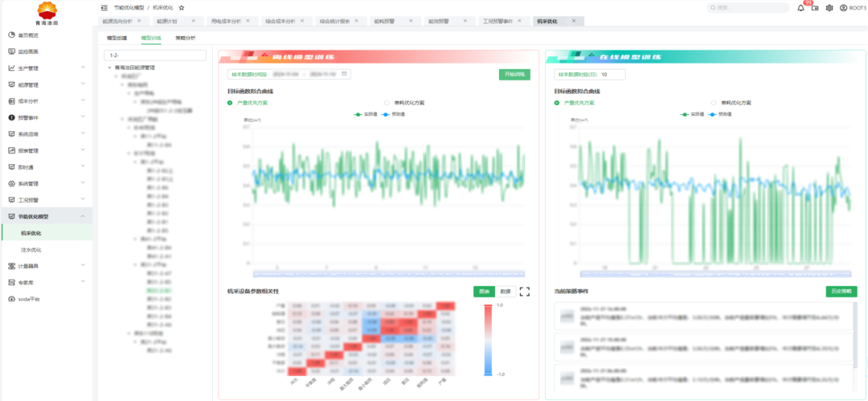Collapse the sidebar with the menu fold icon
The image size is (868, 401).
pyautogui.click(x=104, y=8)
